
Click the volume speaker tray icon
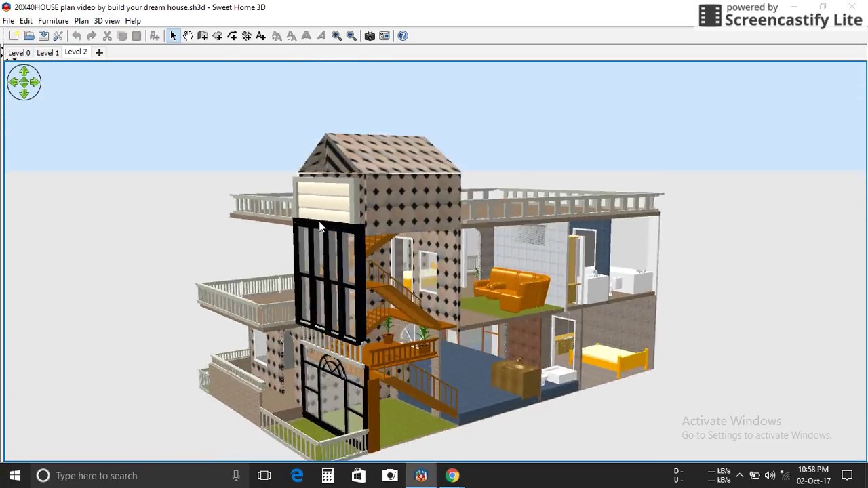pyautogui.click(x=770, y=475)
